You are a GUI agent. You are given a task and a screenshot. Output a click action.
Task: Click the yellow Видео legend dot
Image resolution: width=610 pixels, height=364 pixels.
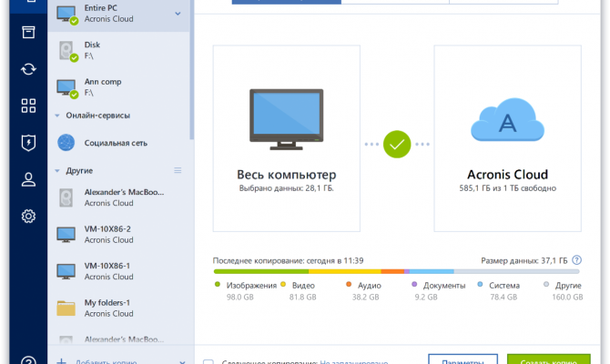pos(283,285)
